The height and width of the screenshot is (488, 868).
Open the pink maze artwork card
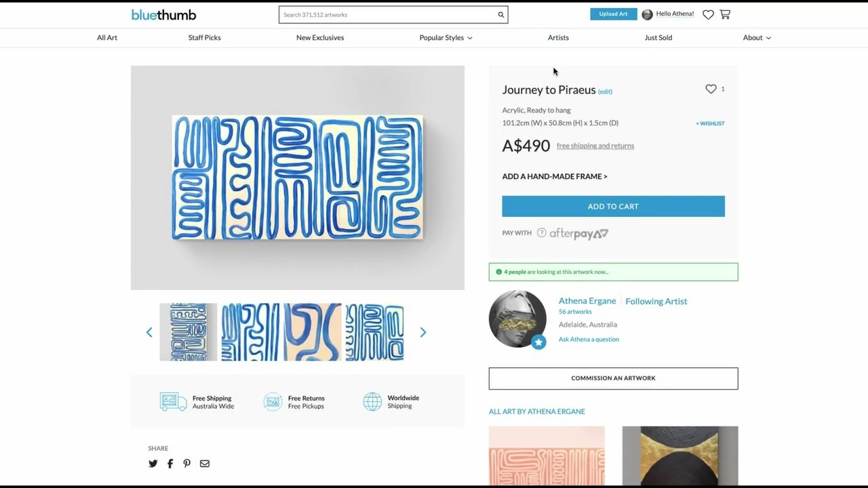[547, 455]
